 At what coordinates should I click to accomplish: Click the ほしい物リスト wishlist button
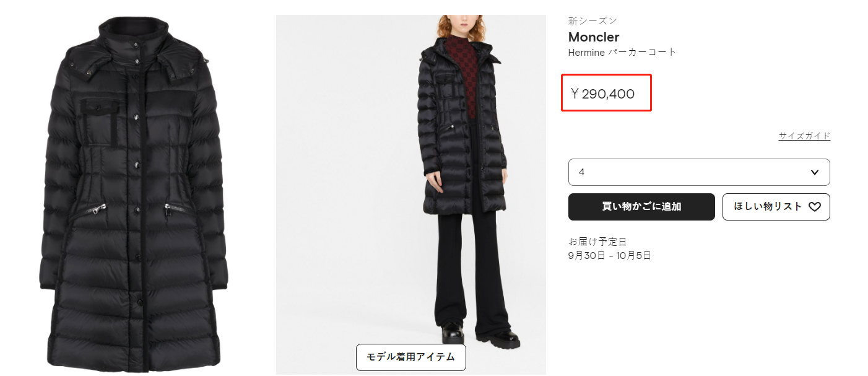tap(776, 207)
